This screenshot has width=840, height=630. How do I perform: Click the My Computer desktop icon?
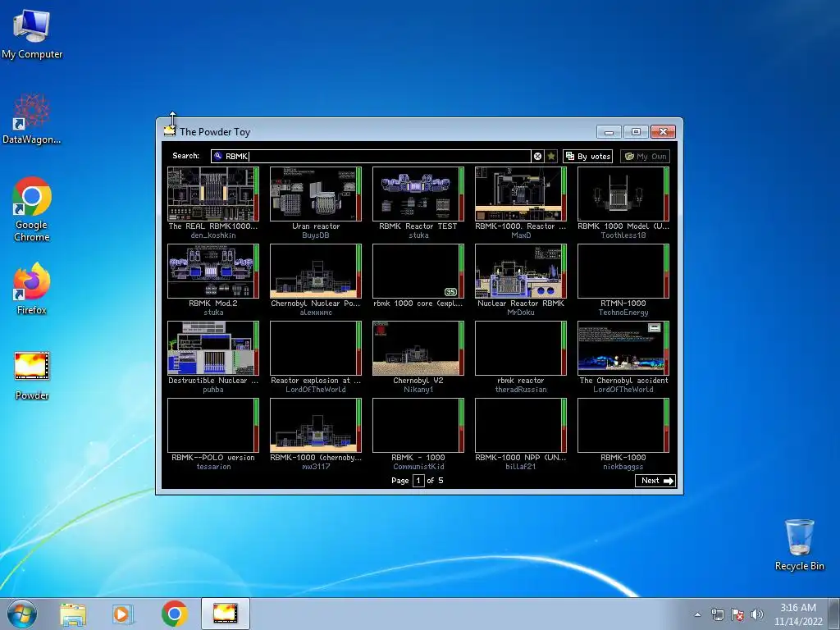click(x=32, y=34)
